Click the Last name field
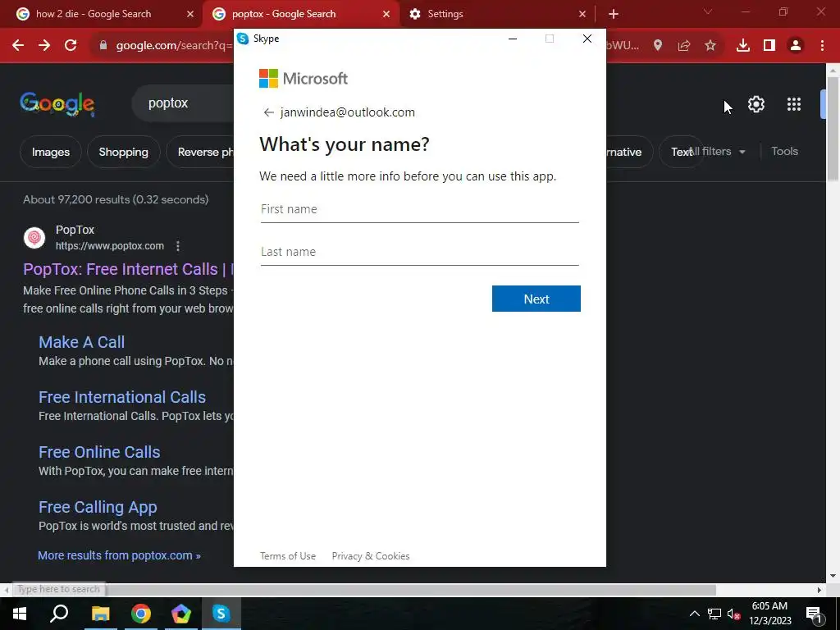 (419, 253)
